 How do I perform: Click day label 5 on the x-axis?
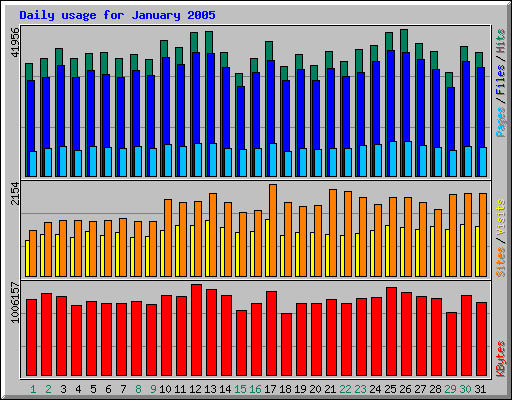[x=93, y=389]
